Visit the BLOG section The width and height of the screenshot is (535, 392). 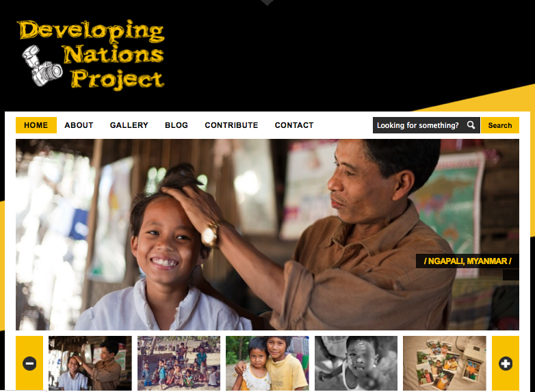tap(177, 125)
